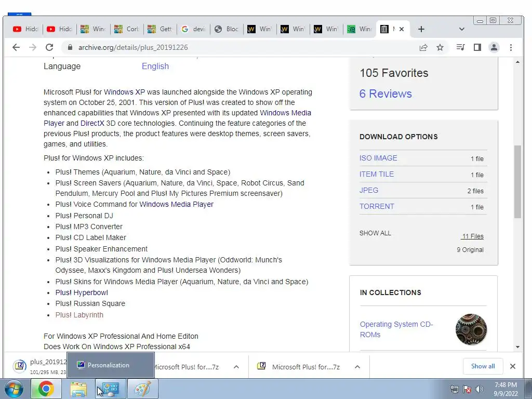Image resolution: width=532 pixels, height=399 pixels.
Task: Open the Plus! Labyrinth link
Action: pyautogui.click(x=79, y=315)
